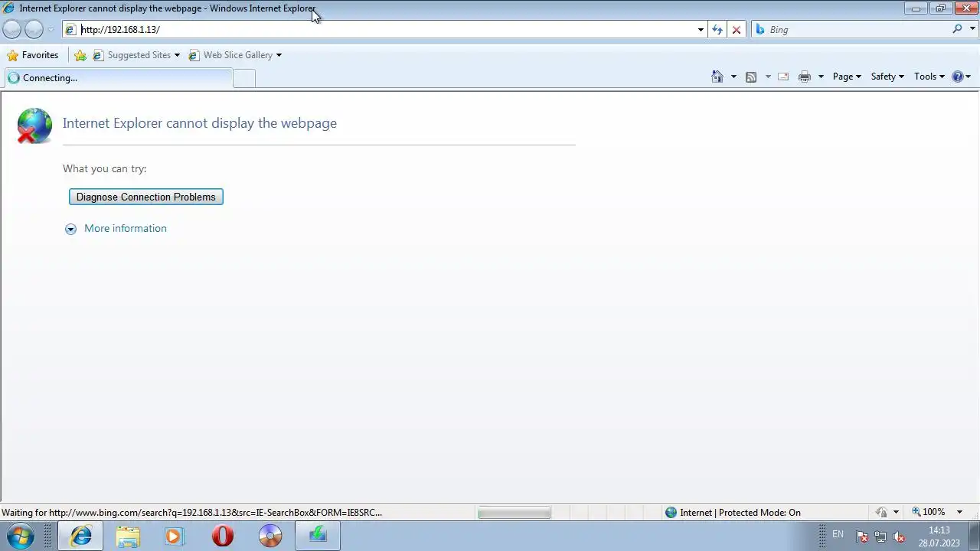The width and height of the screenshot is (980, 551).
Task: Click Diagnose Connection Problems button
Action: 145,197
